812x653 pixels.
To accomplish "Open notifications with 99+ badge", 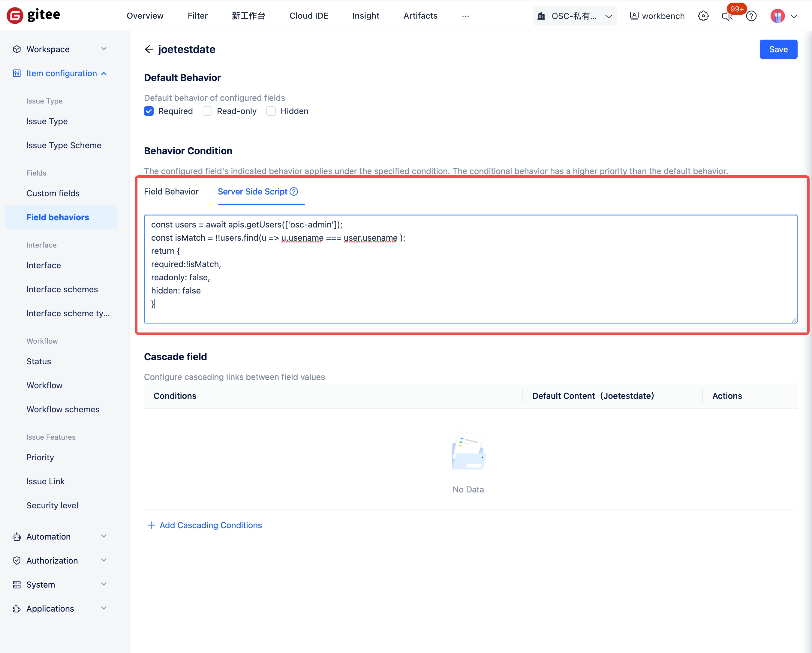I will 727,16.
